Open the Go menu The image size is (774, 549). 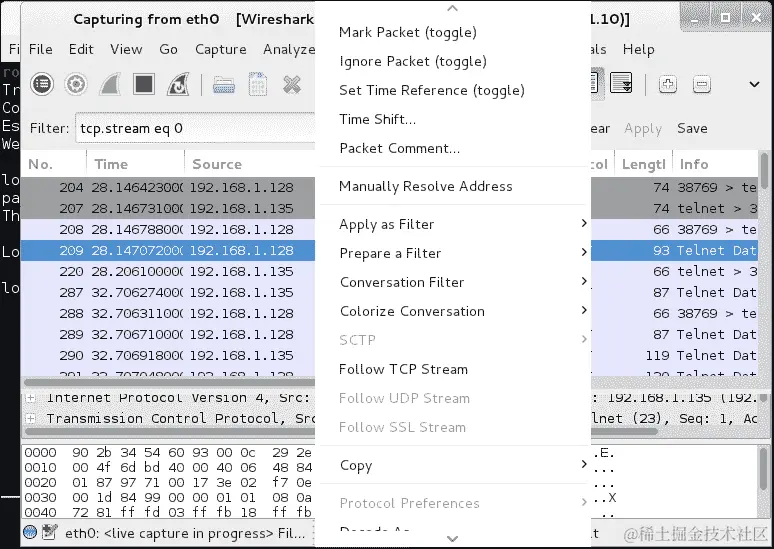click(x=168, y=49)
